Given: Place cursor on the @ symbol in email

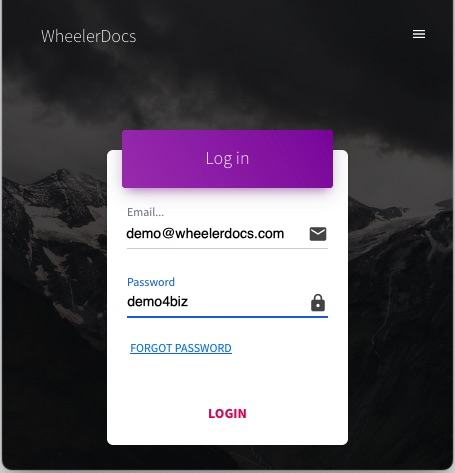Looking at the screenshot, I should [169, 233].
